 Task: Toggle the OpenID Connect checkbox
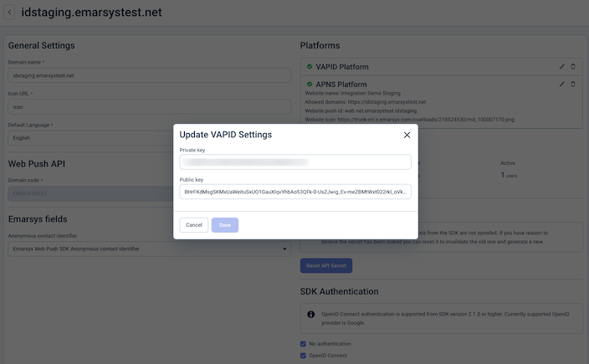pos(304,356)
